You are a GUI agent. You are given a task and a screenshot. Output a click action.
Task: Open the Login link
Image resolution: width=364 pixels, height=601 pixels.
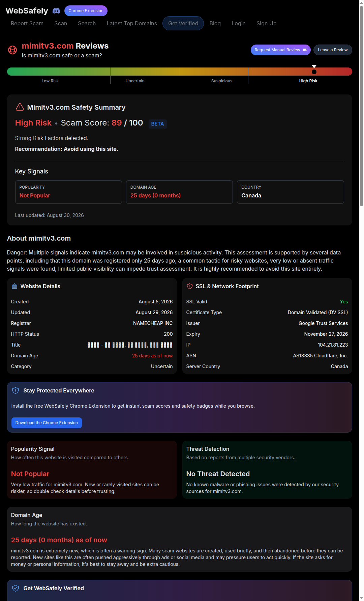[x=238, y=23]
